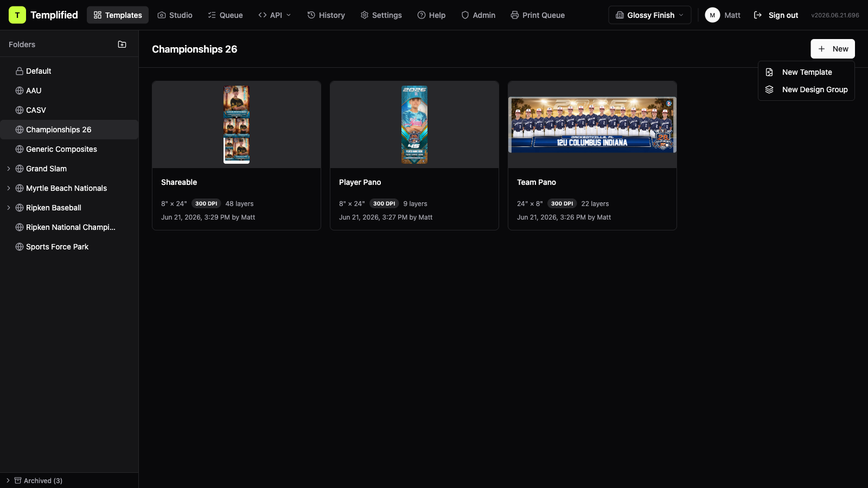Go to the Queue page

tap(225, 15)
